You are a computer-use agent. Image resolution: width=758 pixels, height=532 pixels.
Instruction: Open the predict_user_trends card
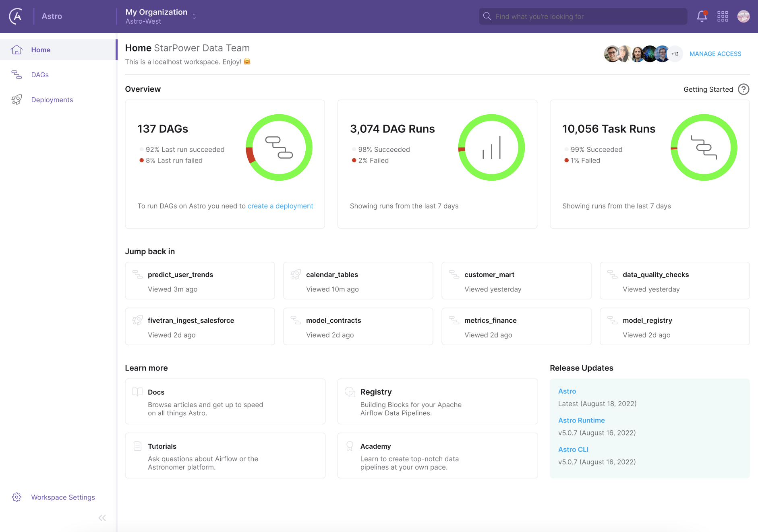click(200, 281)
